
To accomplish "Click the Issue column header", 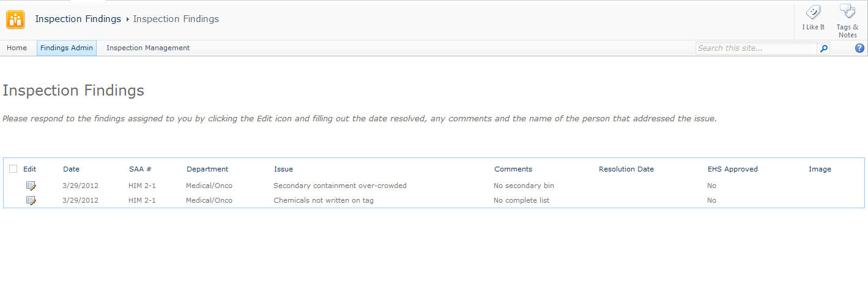I will pyautogui.click(x=283, y=169).
